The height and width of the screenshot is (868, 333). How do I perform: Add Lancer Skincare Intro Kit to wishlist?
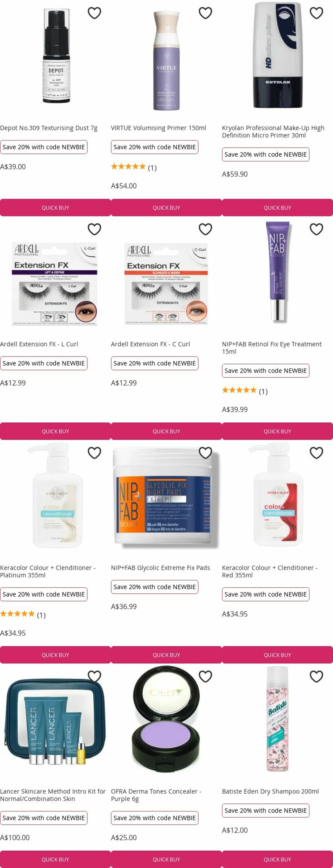(94, 676)
